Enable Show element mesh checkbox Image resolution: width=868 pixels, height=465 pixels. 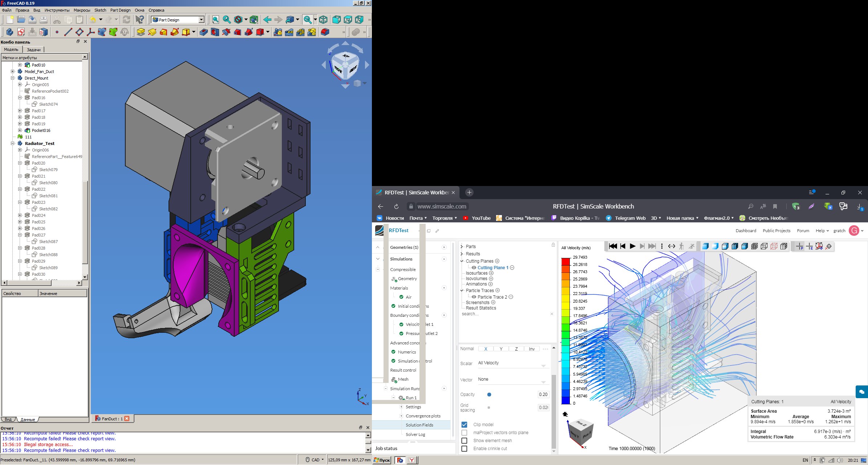464,441
